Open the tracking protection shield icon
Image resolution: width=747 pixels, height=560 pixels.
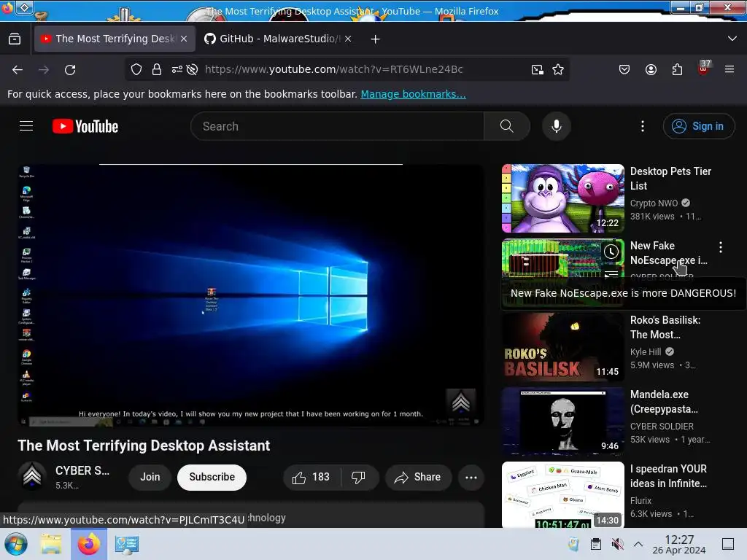[x=136, y=69]
